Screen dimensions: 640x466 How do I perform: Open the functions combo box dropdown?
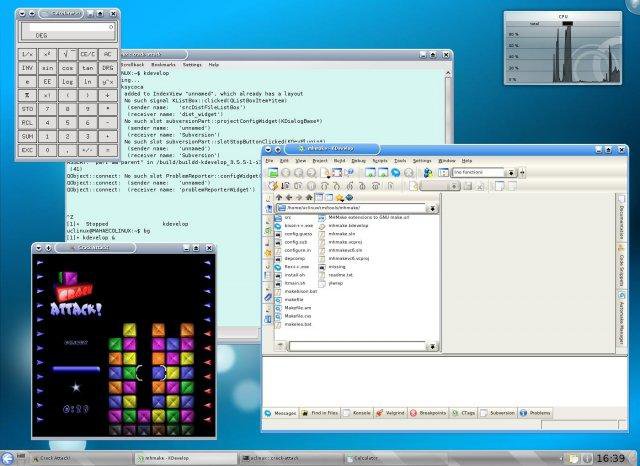pos(511,173)
